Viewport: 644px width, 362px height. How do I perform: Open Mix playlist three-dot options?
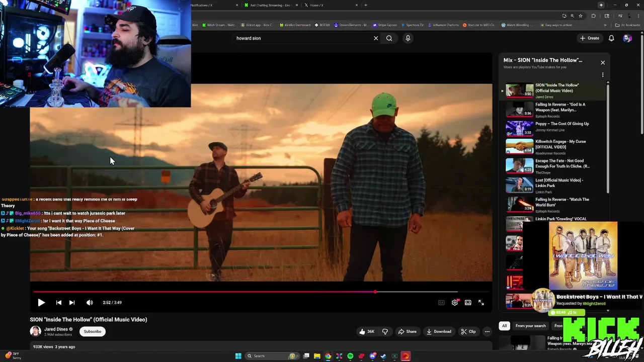click(603, 75)
